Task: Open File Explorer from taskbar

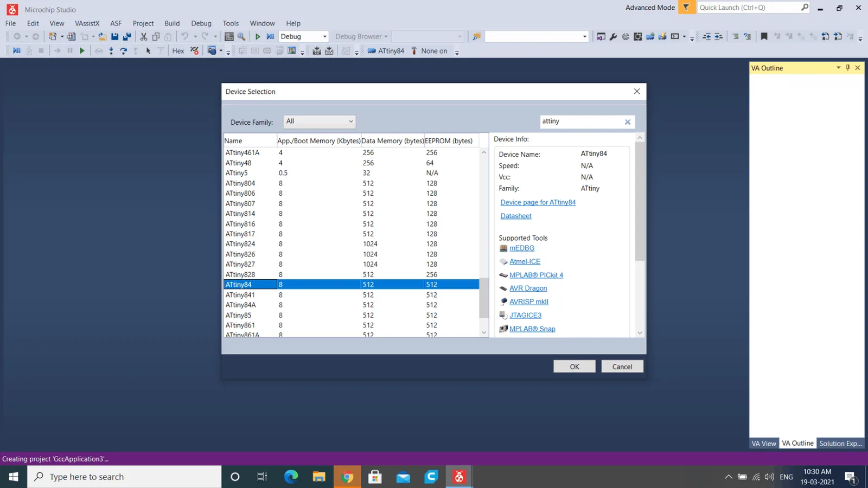Action: point(319,477)
